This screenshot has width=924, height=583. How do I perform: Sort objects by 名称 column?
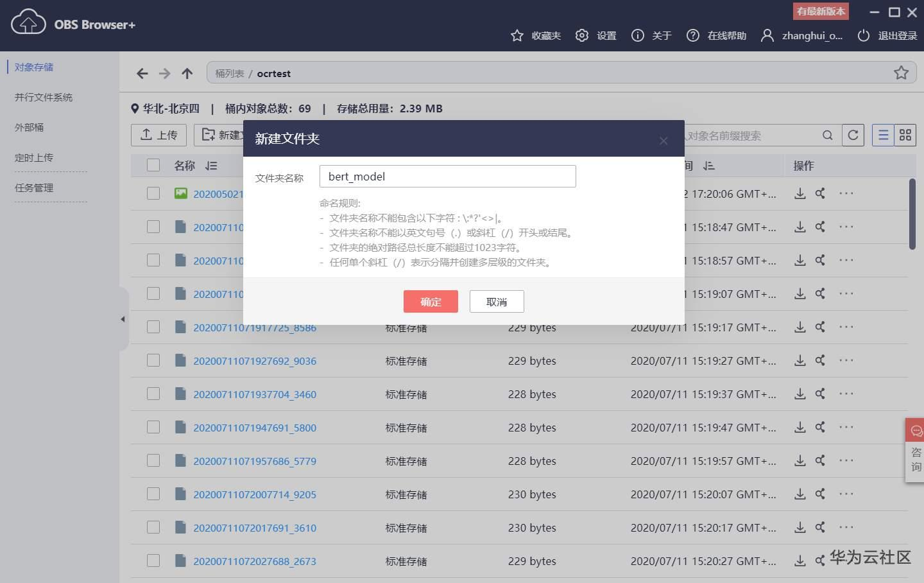click(211, 166)
